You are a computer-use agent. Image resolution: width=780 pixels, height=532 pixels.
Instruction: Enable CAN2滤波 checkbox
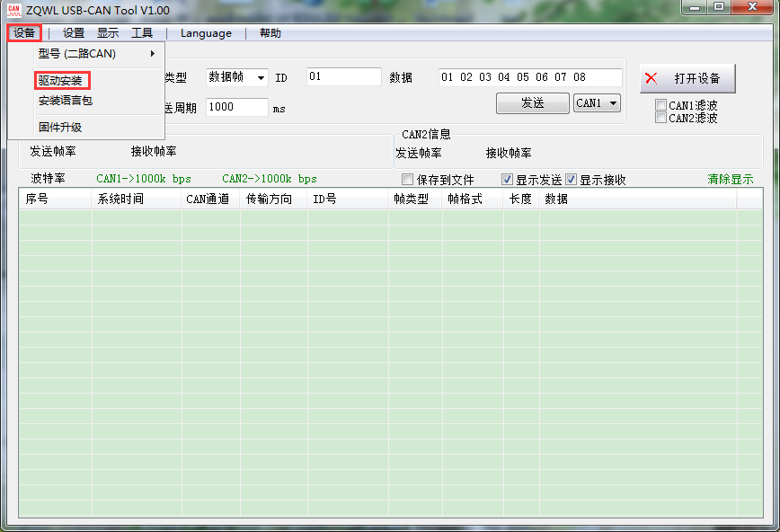[660, 118]
